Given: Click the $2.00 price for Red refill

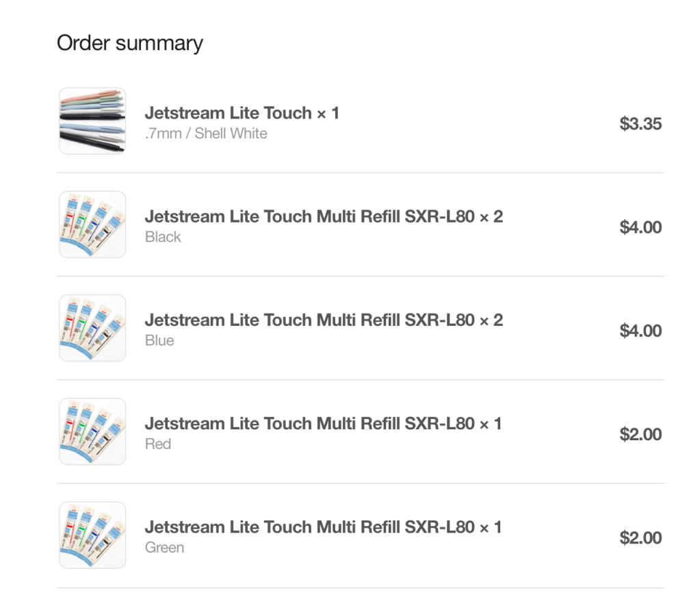Looking at the screenshot, I should tap(640, 434).
